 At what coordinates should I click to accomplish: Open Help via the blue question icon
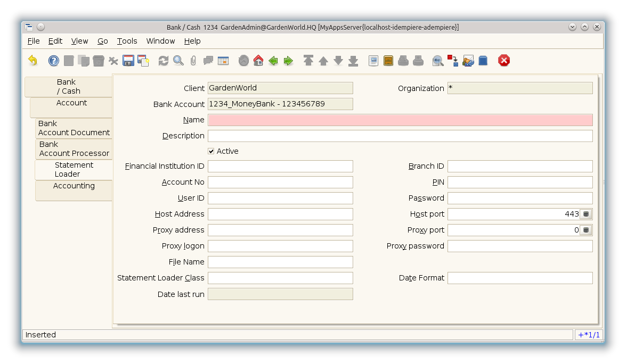click(54, 61)
